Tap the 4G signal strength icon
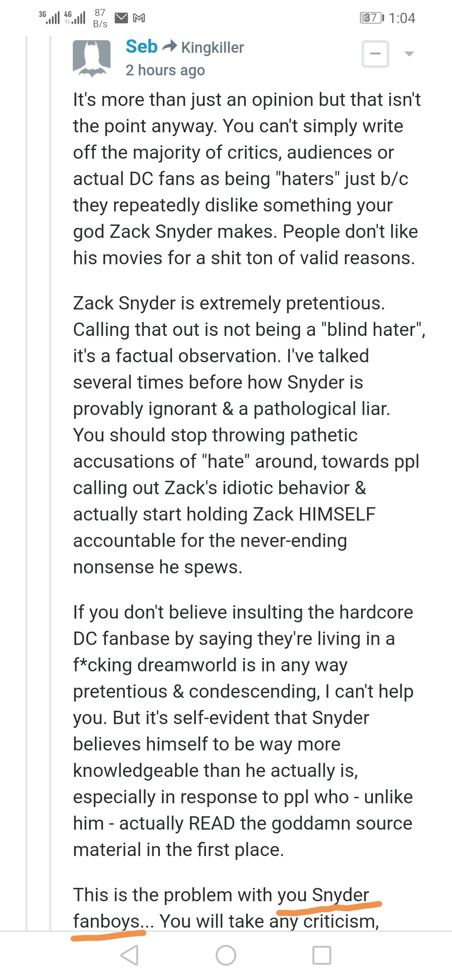The image size is (452, 980). coord(74,18)
